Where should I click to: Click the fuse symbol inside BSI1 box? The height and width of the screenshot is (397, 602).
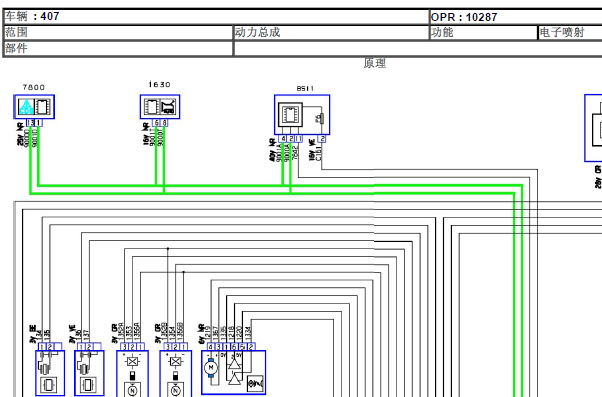(x=322, y=118)
